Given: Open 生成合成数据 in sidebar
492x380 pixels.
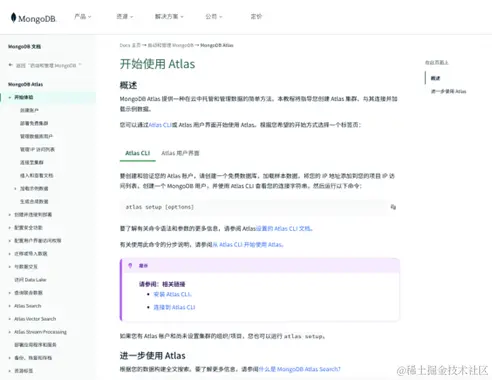Looking at the screenshot, I should pos(34,202).
